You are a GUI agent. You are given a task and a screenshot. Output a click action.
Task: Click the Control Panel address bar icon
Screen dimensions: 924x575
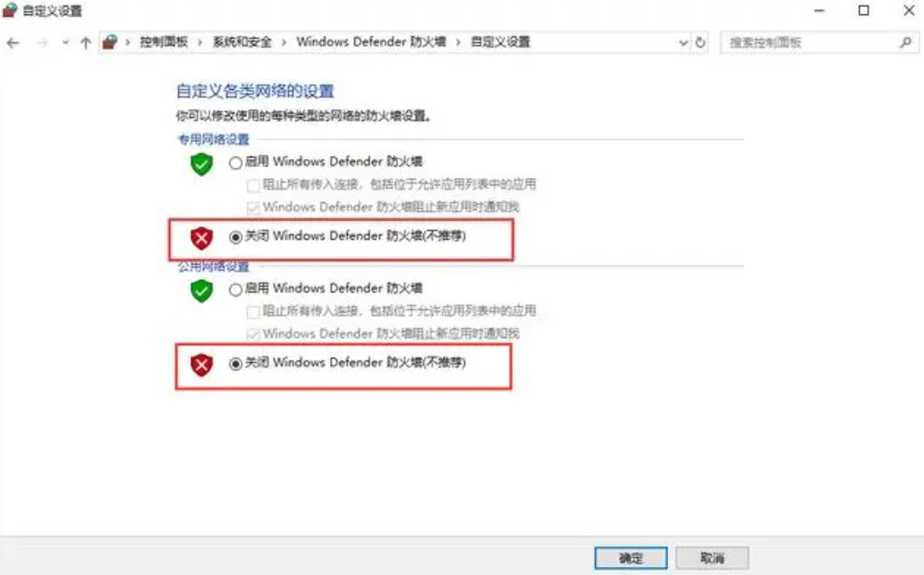tap(110, 42)
